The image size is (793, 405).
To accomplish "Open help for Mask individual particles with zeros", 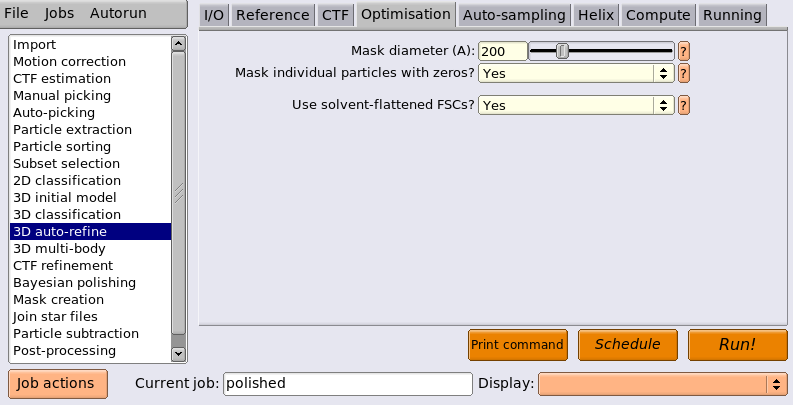I will tap(683, 73).
